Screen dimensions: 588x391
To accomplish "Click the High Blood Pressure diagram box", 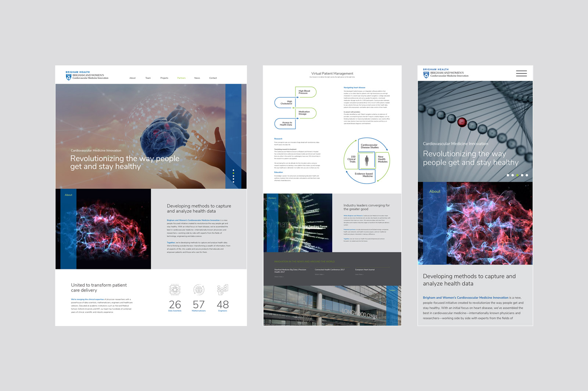I will [x=305, y=92].
